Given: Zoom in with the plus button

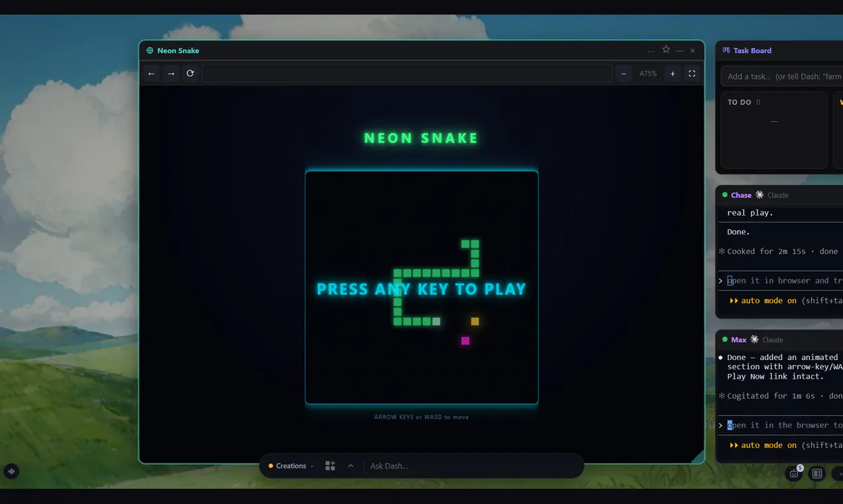Looking at the screenshot, I should click(x=672, y=74).
